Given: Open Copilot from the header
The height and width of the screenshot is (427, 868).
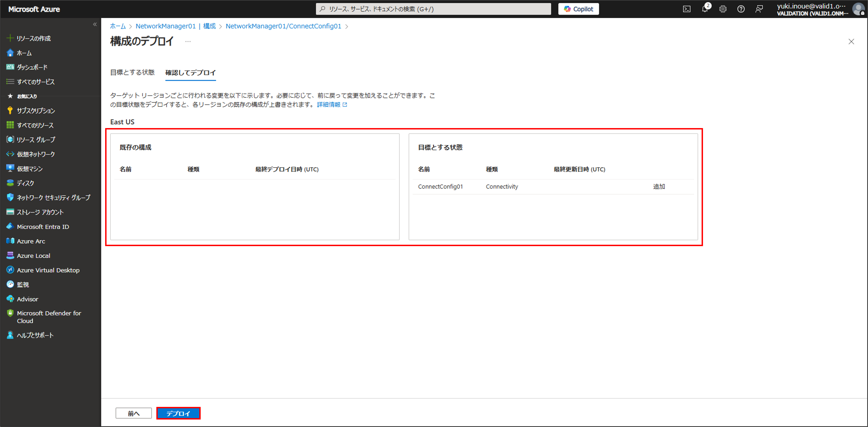Looking at the screenshot, I should coord(578,9).
